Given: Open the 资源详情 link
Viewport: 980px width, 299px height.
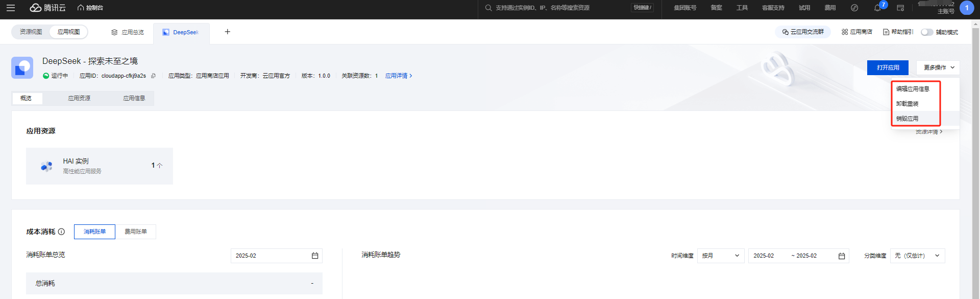Looking at the screenshot, I should [x=929, y=132].
